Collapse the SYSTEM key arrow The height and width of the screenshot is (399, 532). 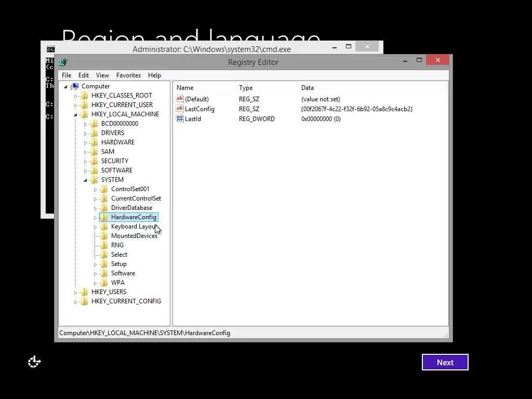(x=85, y=180)
